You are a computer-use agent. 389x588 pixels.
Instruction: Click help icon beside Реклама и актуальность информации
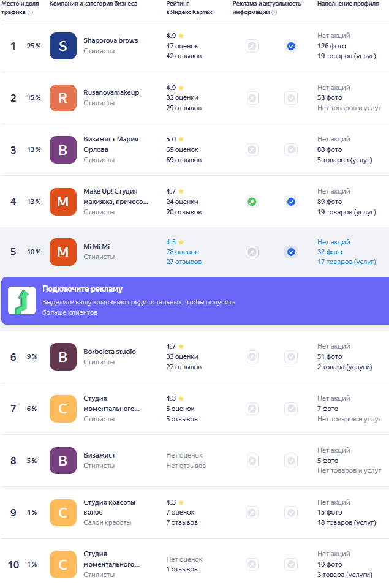click(274, 12)
